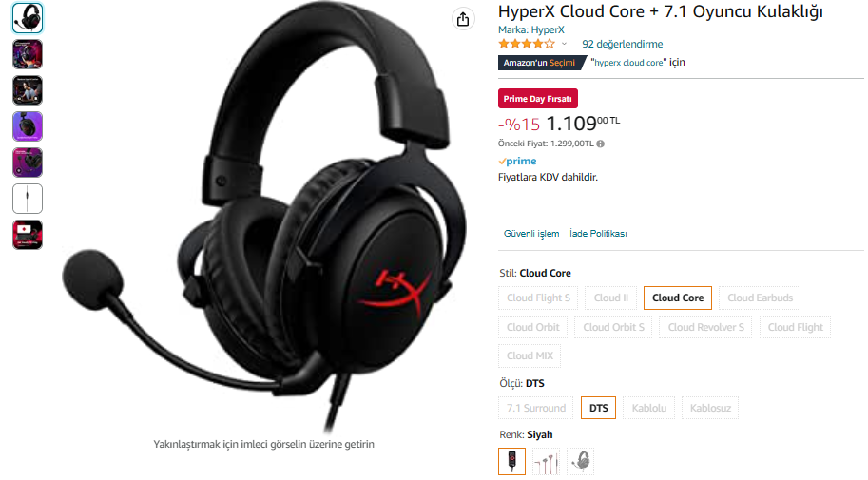Select the first headset thumbnail
The image size is (868, 480).
coord(28,18)
